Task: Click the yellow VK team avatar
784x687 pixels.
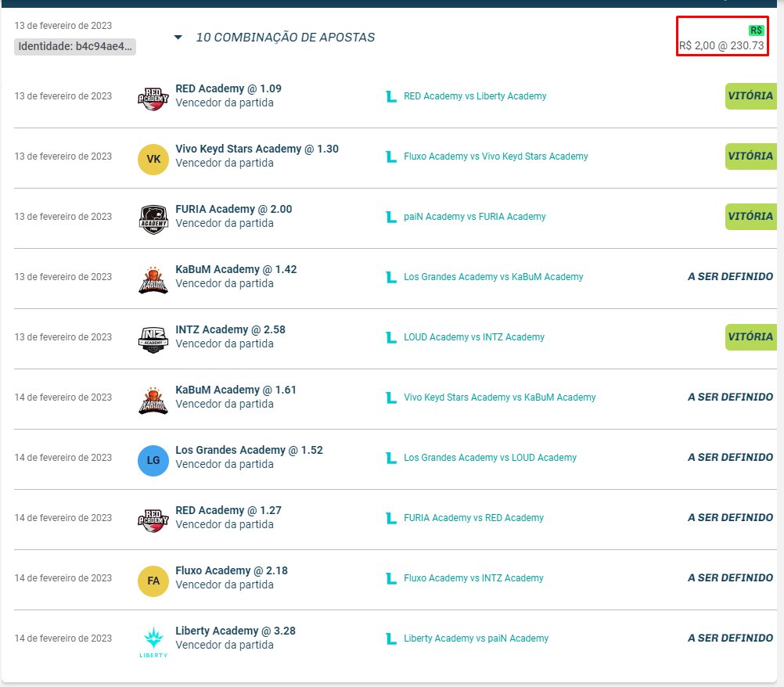Action: pos(153,160)
